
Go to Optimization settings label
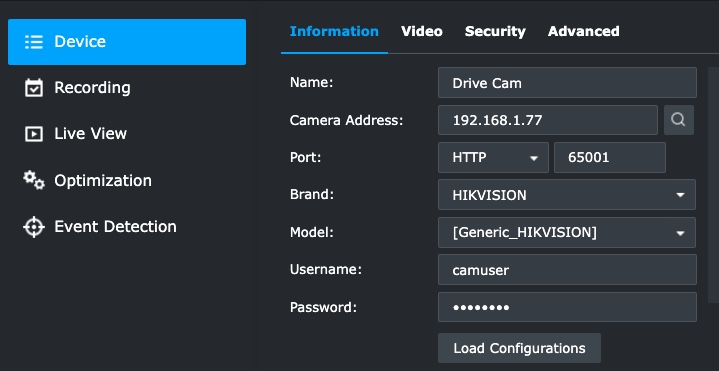click(x=103, y=181)
